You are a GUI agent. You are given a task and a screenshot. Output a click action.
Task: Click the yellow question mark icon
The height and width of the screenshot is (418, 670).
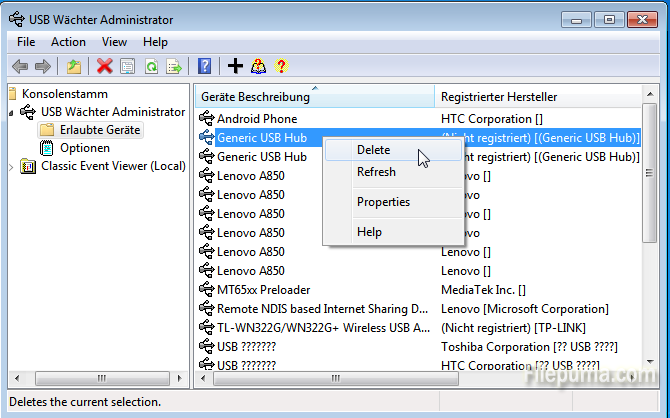pyautogui.click(x=281, y=66)
